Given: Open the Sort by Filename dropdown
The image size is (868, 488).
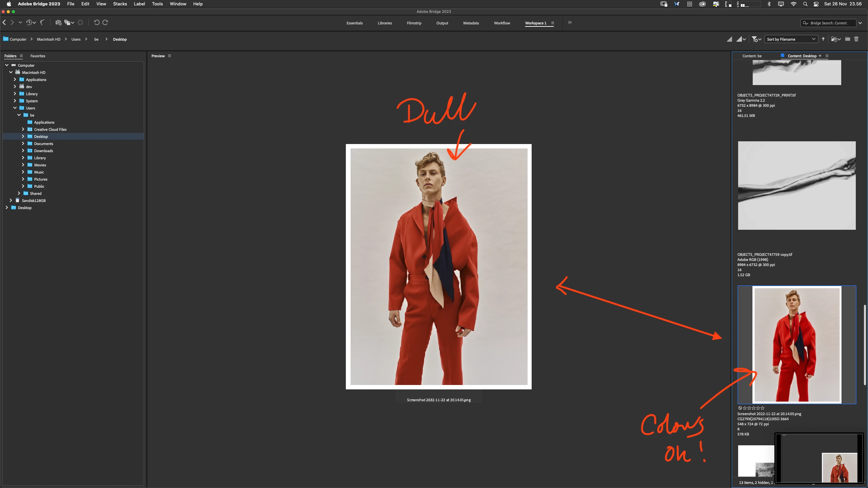Looking at the screenshot, I should [x=791, y=39].
